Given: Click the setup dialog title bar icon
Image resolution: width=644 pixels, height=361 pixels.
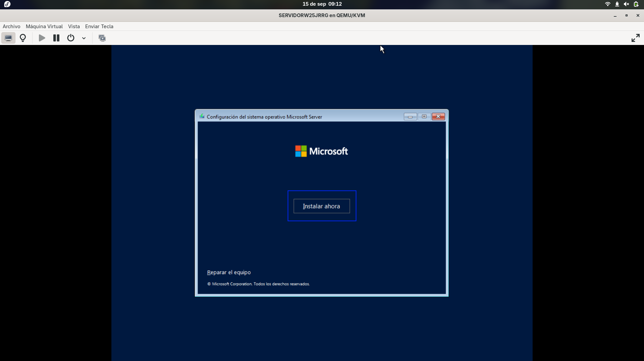Looking at the screenshot, I should (202, 116).
